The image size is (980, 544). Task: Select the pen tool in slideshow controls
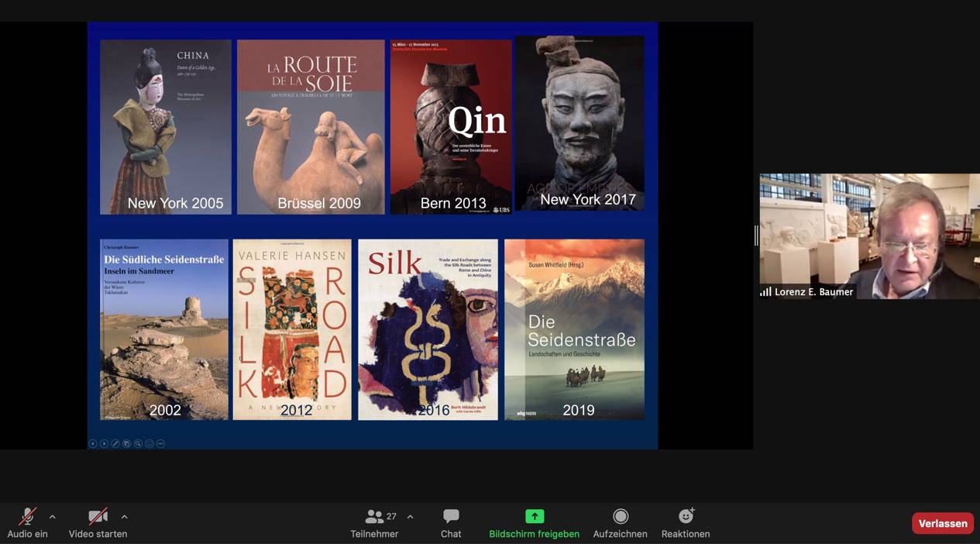click(115, 444)
